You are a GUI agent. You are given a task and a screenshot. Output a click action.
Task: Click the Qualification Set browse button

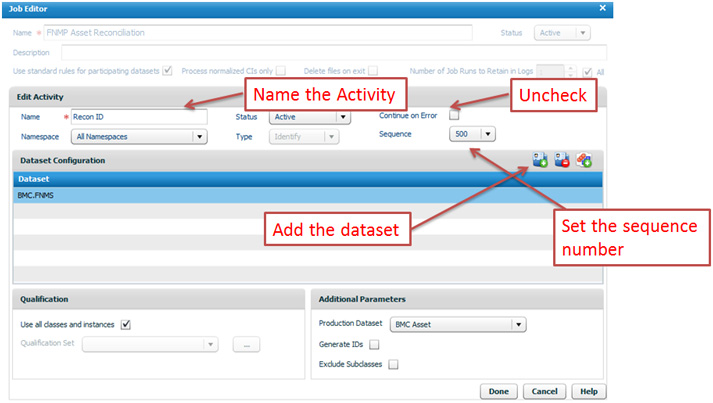click(x=247, y=345)
